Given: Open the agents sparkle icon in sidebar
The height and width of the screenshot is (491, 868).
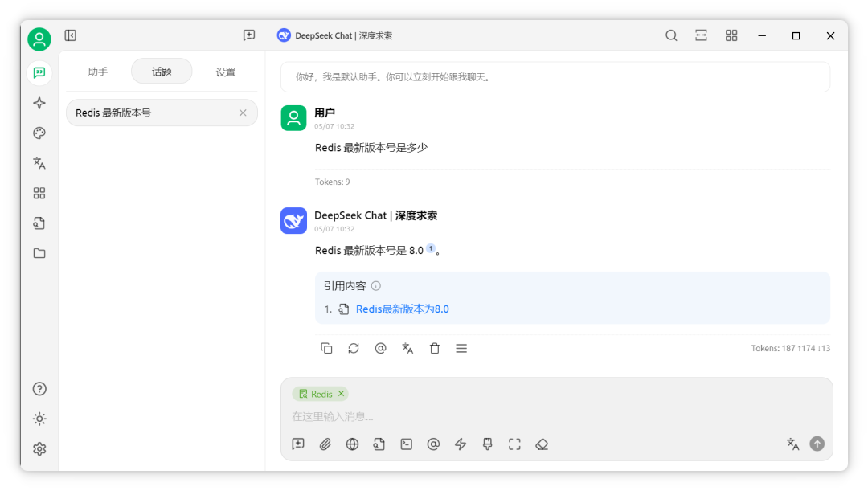Looking at the screenshot, I should pos(39,103).
